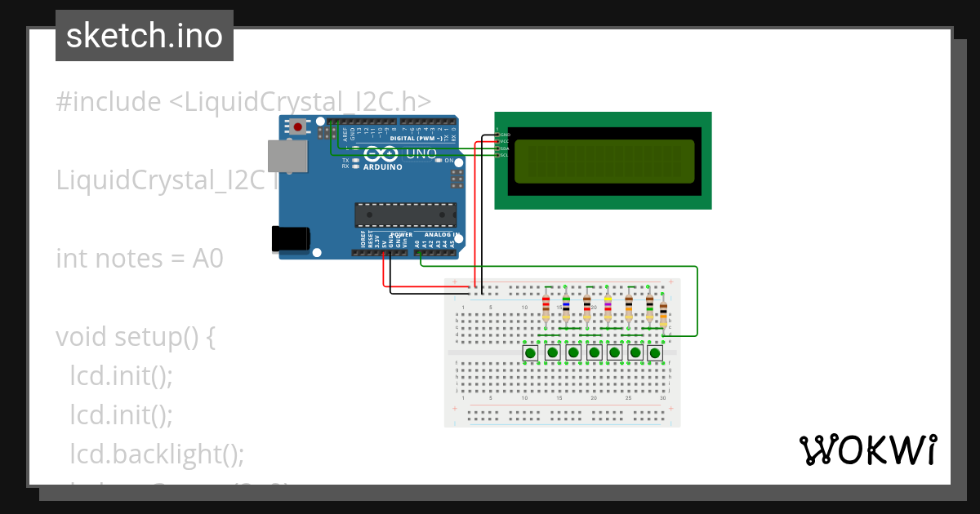Click the #include LiquidCrystal_I2C.h code line

coord(243,102)
